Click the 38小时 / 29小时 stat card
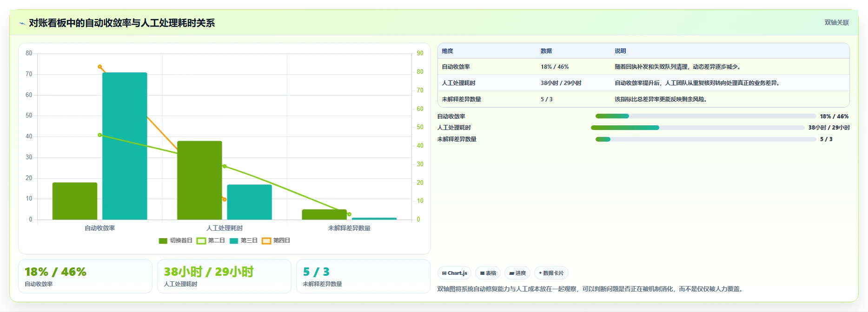 point(224,276)
